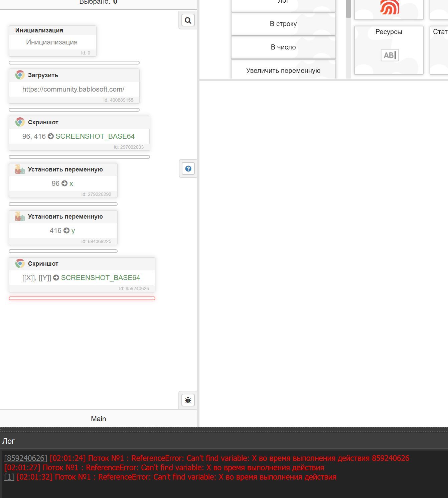The width and height of the screenshot is (448, 498).
Task: Click the 859240626 action id link in log
Action: click(x=25, y=458)
